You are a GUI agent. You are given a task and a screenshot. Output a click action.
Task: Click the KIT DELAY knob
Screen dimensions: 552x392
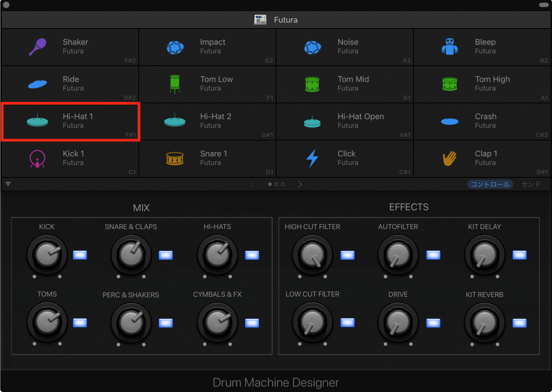(x=484, y=255)
